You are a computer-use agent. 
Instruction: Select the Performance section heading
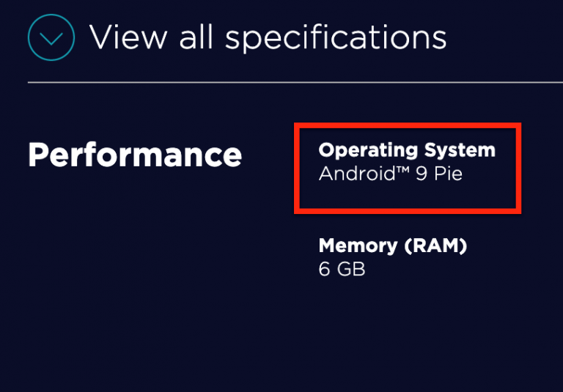click(x=135, y=155)
